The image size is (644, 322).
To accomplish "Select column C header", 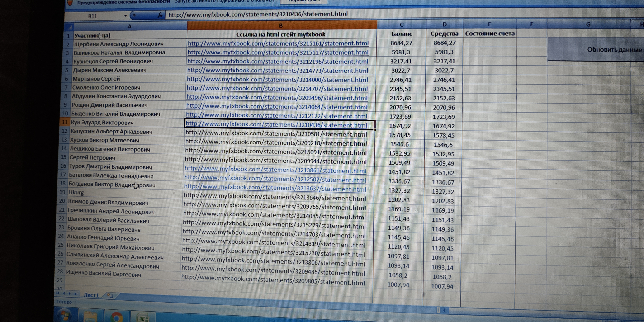I will click(x=402, y=24).
